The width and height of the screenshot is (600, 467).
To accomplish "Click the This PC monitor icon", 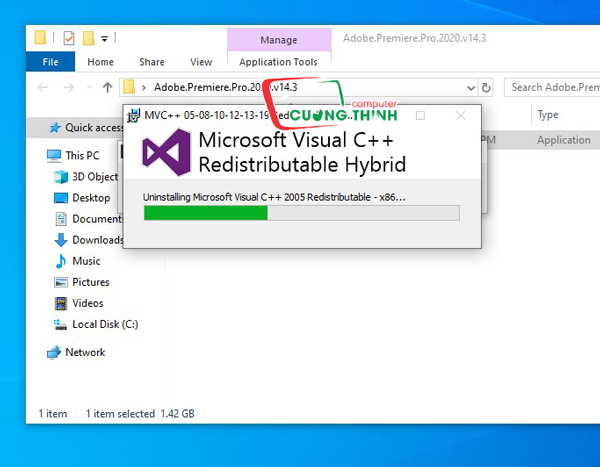I will pos(54,155).
